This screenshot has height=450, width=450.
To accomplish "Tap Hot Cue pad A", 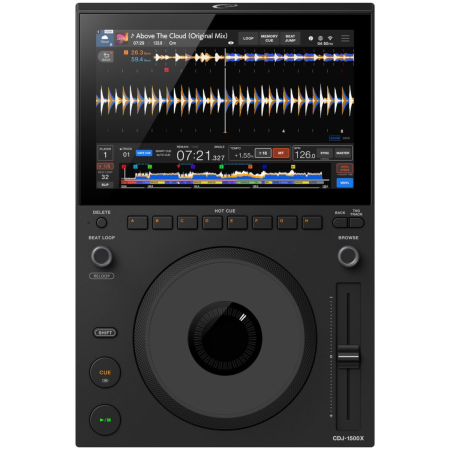I will [x=137, y=223].
